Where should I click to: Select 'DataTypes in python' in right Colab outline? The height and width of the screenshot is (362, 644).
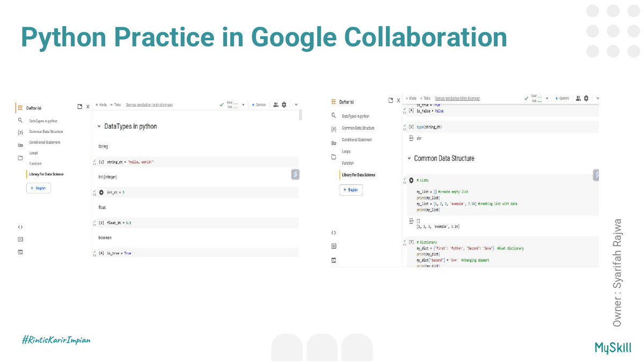coord(356,116)
